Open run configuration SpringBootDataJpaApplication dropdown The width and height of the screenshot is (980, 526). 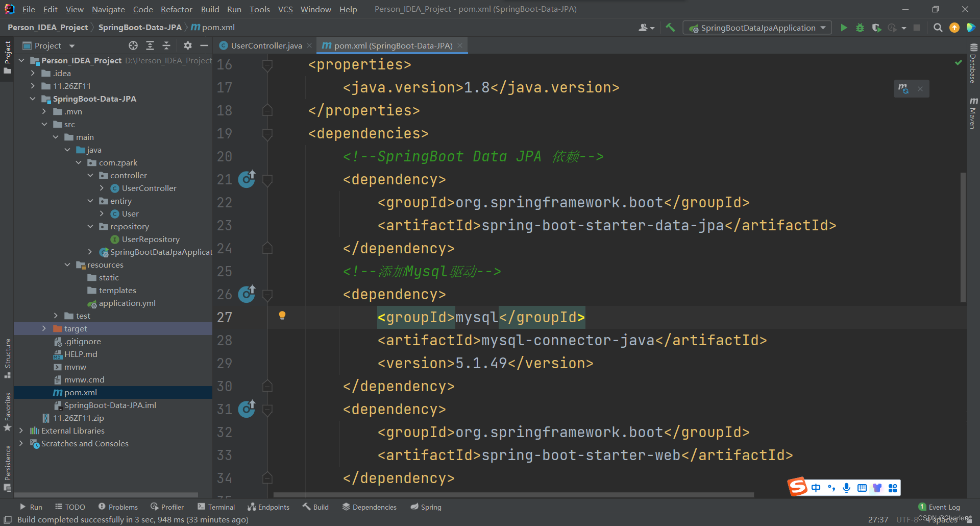[x=757, y=28]
